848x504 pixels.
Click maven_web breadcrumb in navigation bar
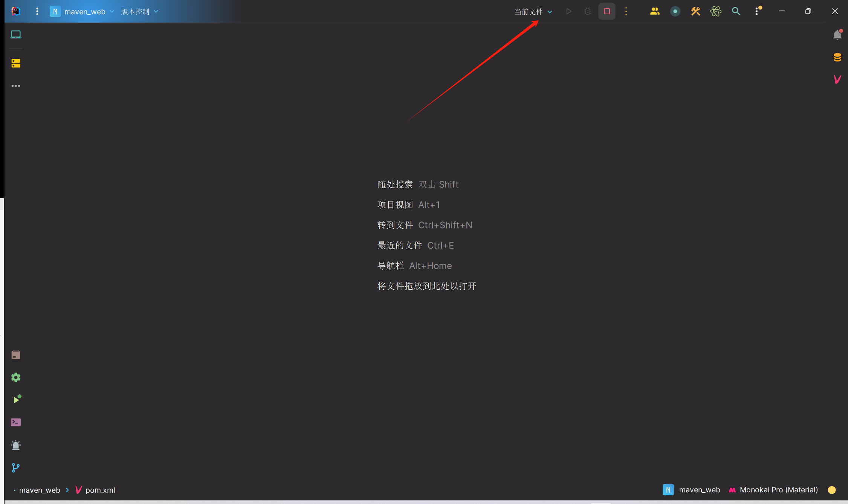click(x=39, y=490)
